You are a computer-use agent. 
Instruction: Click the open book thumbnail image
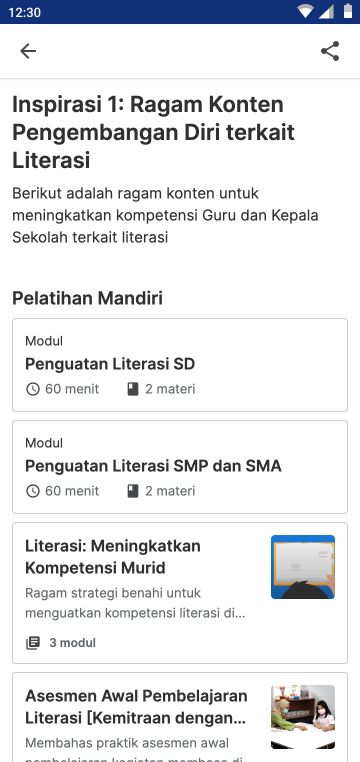click(x=303, y=567)
